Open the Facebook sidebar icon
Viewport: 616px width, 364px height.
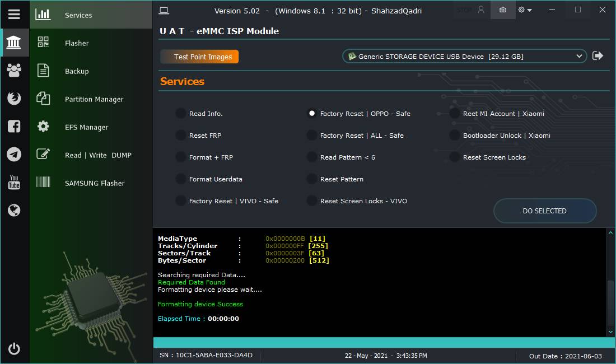point(14,126)
